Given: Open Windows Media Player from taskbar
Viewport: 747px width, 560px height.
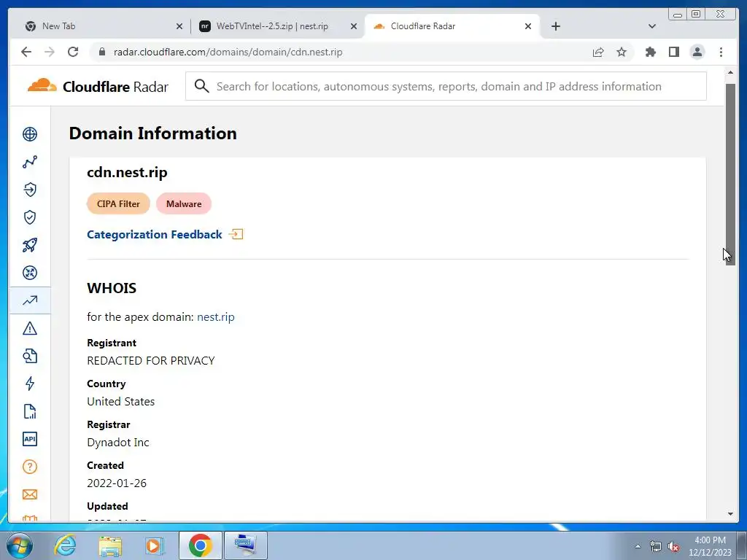Looking at the screenshot, I should click(x=154, y=545).
